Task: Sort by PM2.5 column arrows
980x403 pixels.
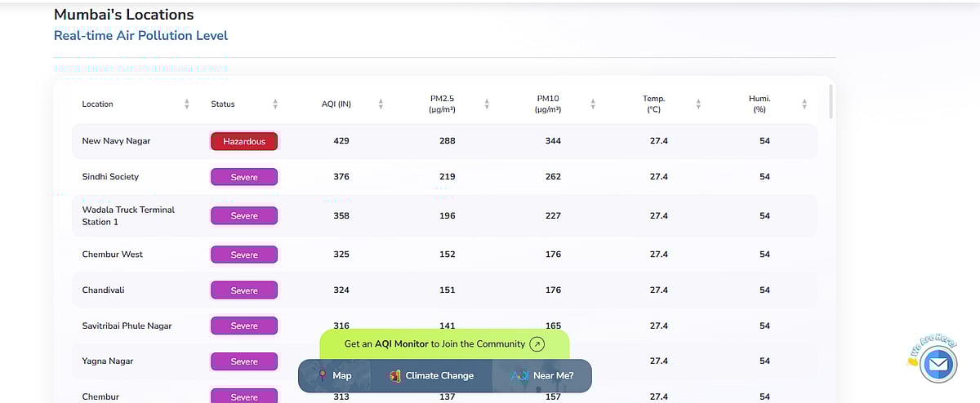Action: [487, 104]
